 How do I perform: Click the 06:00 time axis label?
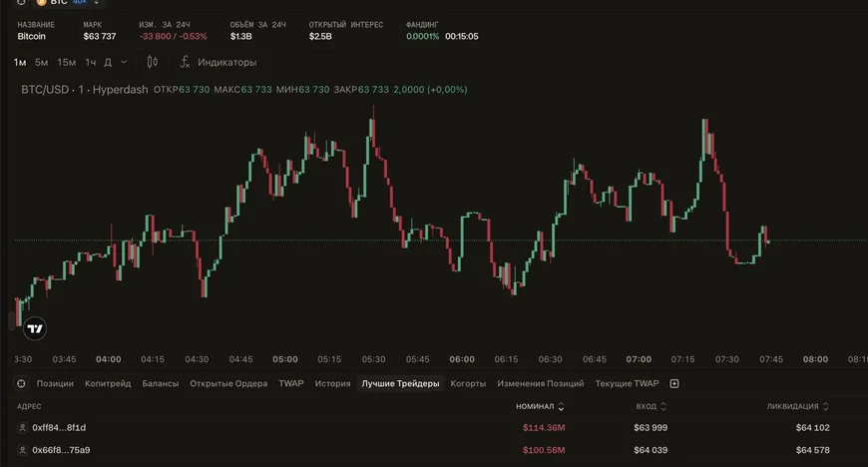tap(462, 359)
